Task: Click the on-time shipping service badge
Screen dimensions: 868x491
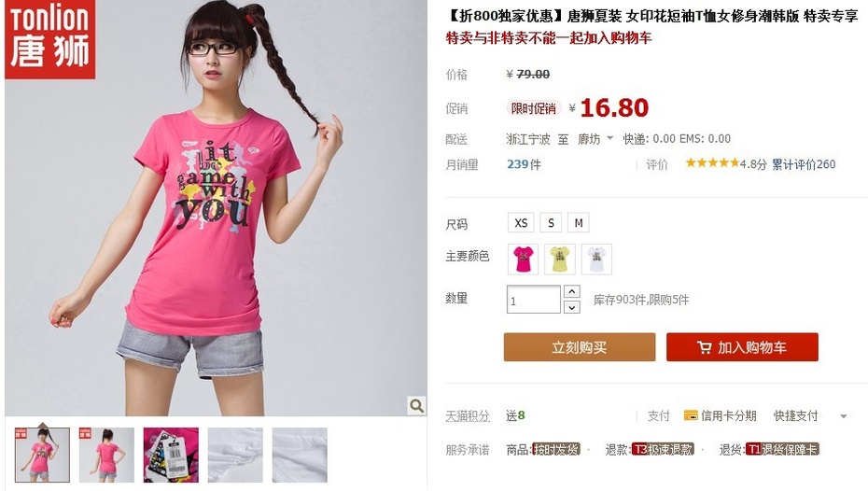Action: [555, 450]
